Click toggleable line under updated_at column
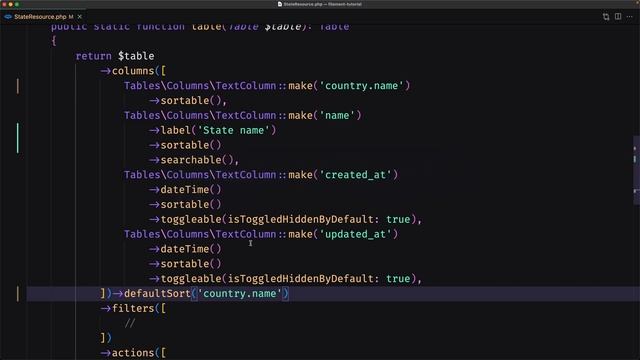Image resolution: width=640 pixels, height=360 pixels. (285, 279)
